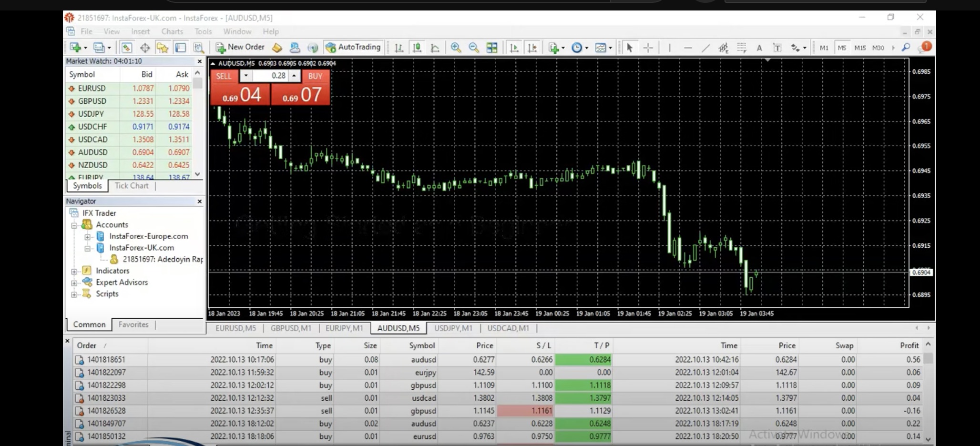Collapse InstaForex-UK.com tree node
The height and width of the screenshot is (446, 980).
point(88,248)
